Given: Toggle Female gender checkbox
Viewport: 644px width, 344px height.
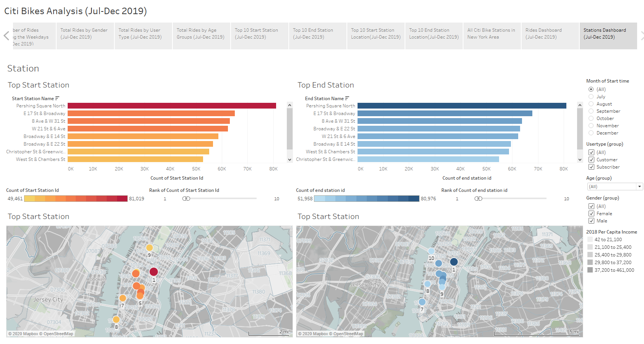Looking at the screenshot, I should click(591, 214).
